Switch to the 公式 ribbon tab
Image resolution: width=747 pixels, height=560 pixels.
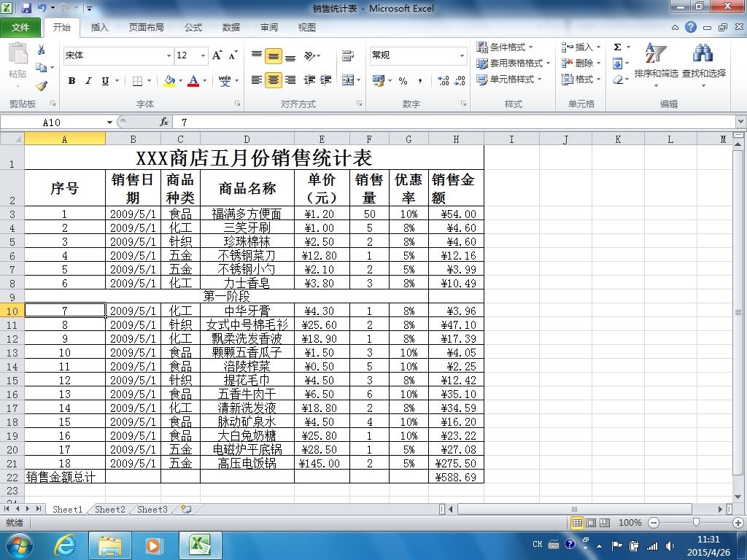coord(193,28)
